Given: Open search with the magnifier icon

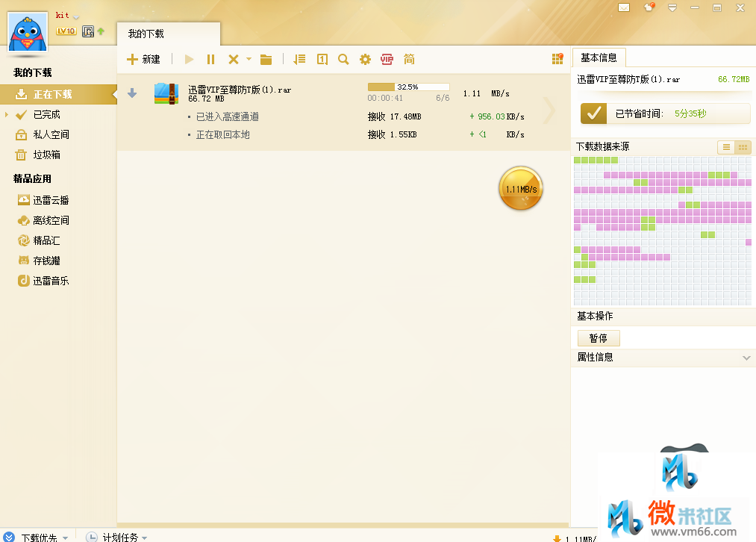Looking at the screenshot, I should tap(343, 59).
